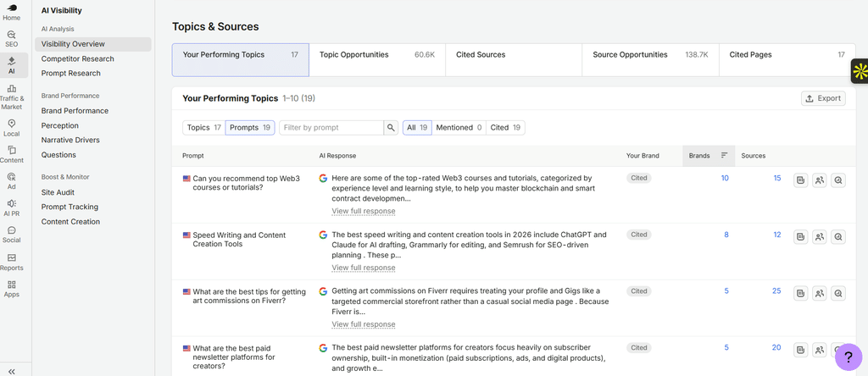Open the SEO toolkit icon
The height and width of the screenshot is (376, 868).
[x=12, y=39]
